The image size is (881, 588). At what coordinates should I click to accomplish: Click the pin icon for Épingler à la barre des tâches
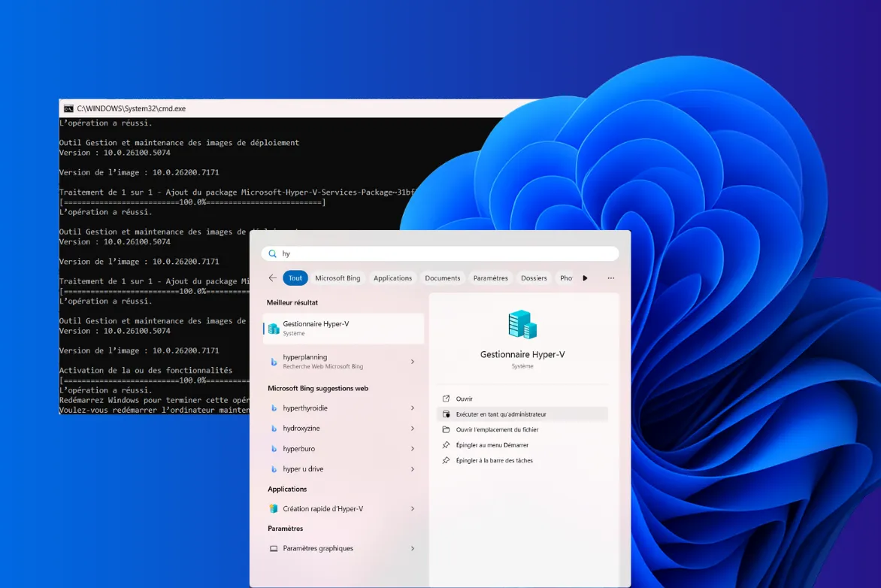click(445, 460)
